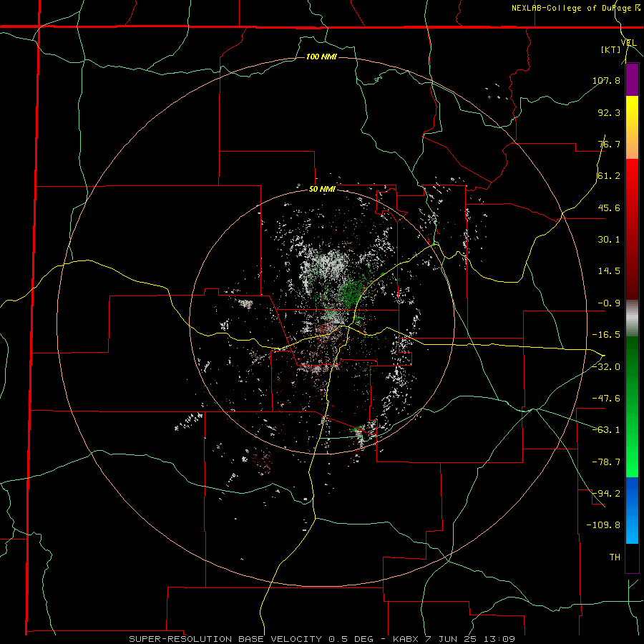644x644 pixels.
Task: Click the 45.6 velocity scale value
Action: pos(609,208)
